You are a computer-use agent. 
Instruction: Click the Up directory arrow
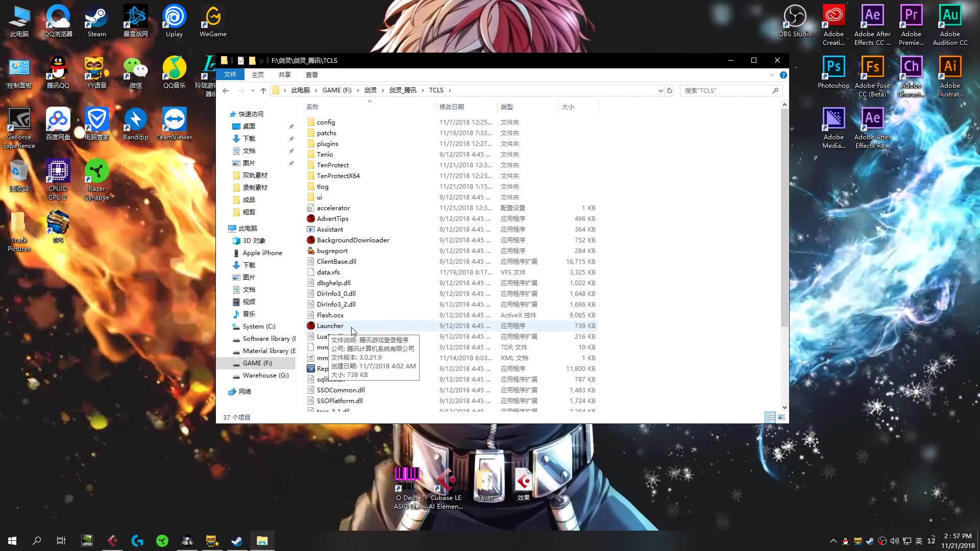pos(263,90)
